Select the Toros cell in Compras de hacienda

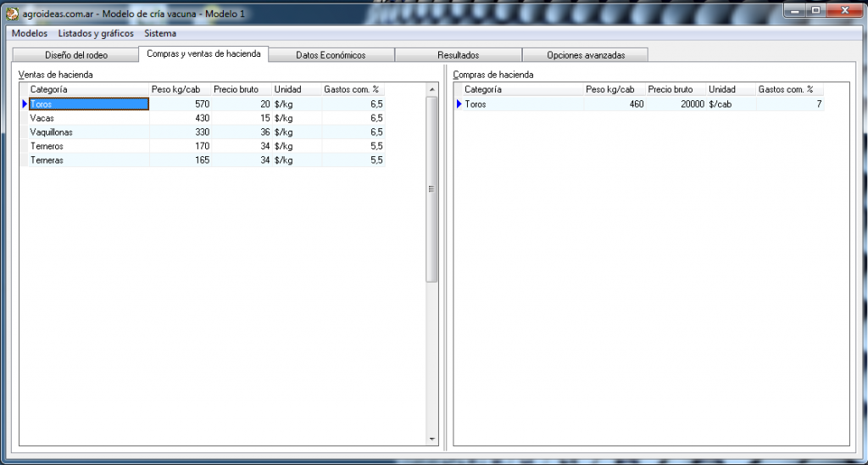coord(523,104)
